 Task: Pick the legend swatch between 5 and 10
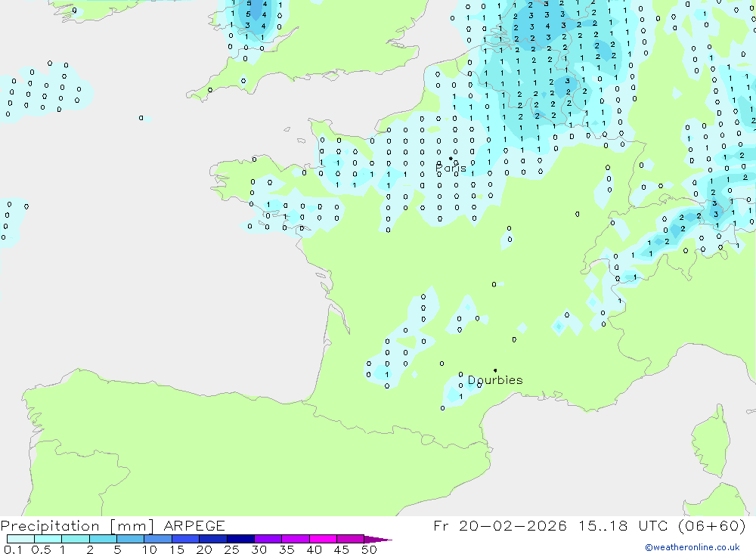click(x=131, y=539)
